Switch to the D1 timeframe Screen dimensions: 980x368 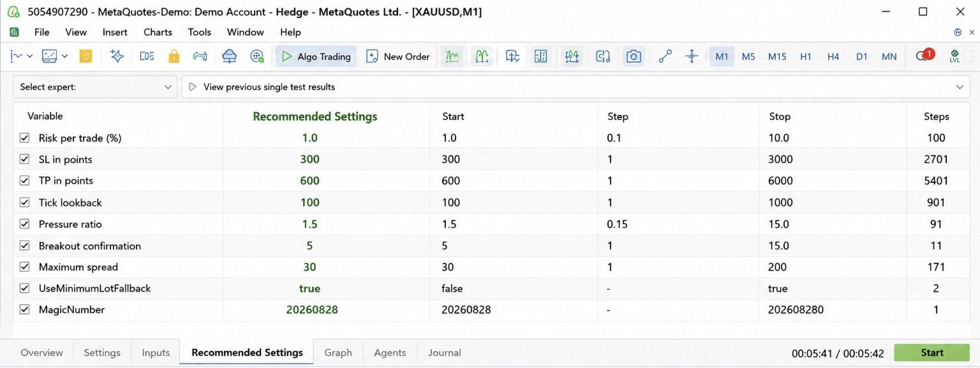[862, 56]
